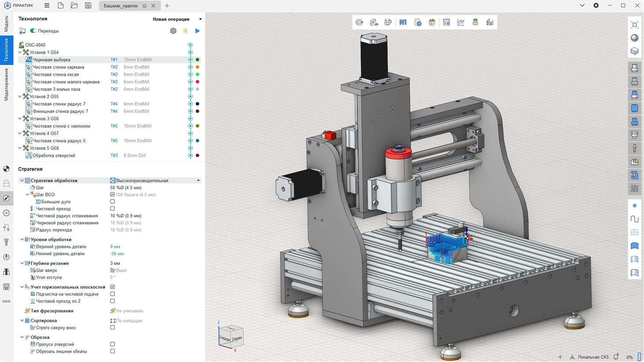
Task: Uncheck Учет горизонтальных плоскостей checkbox
Action: point(112,287)
